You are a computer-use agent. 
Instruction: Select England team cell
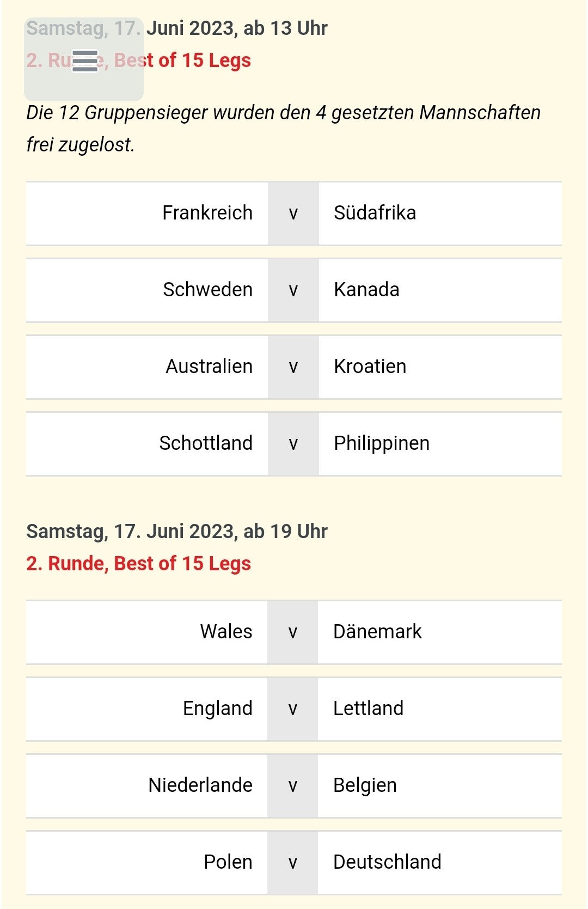coord(217,709)
